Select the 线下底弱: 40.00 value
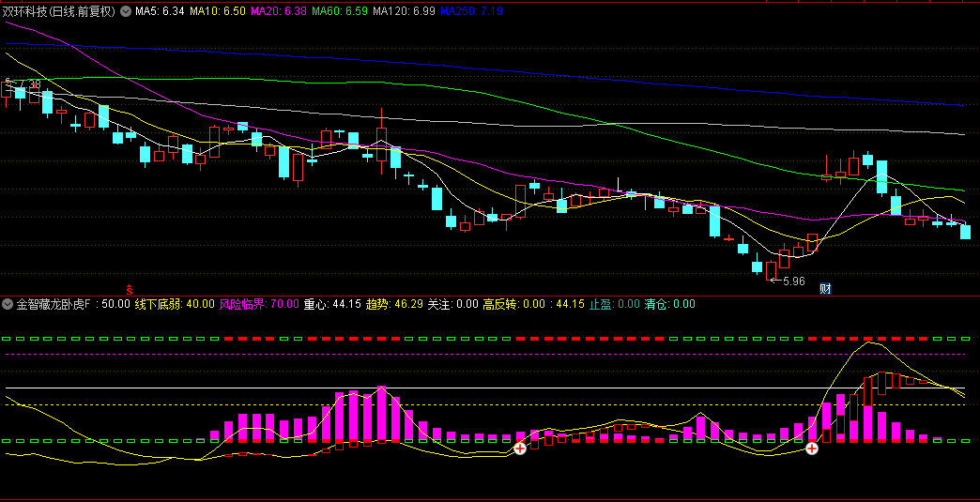Screen dimensions: 980x502 (175, 305)
